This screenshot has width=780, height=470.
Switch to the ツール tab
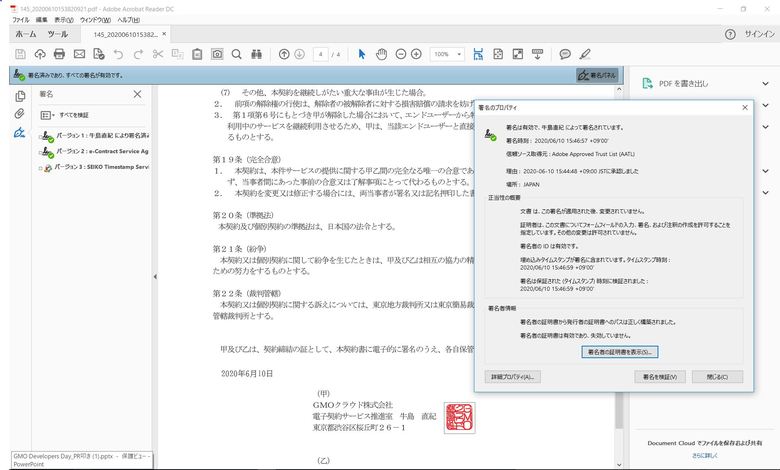click(58, 34)
